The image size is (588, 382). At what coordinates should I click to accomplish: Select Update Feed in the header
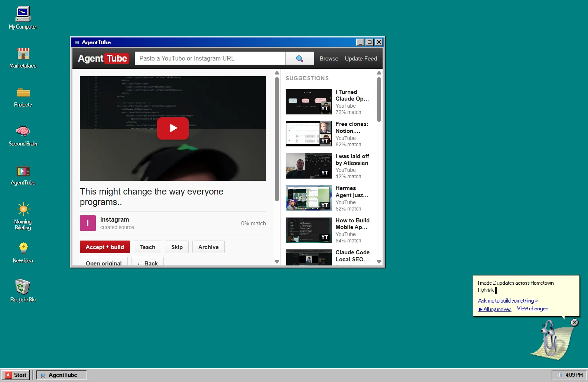361,59
